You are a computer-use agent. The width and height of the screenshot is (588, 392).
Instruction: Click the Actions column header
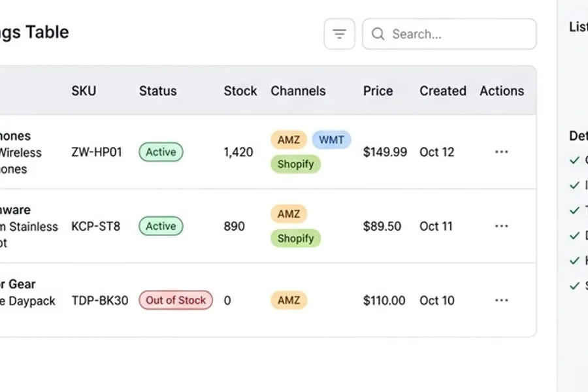tap(502, 91)
